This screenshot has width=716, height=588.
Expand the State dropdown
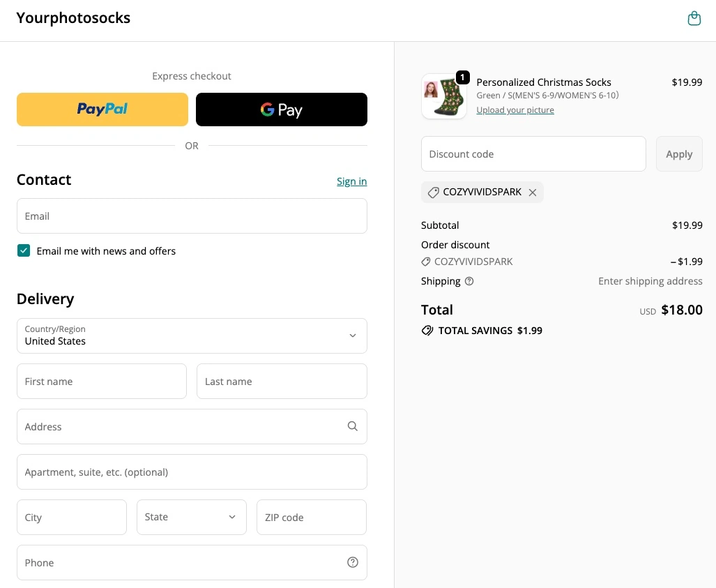[x=192, y=517]
